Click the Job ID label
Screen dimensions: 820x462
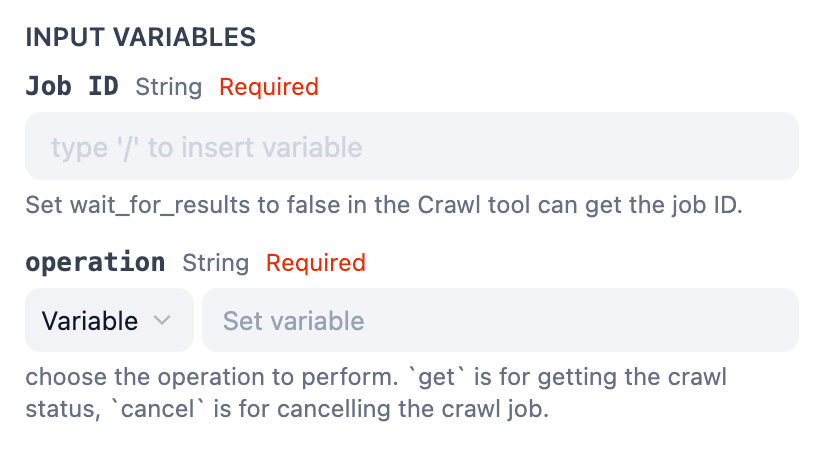[71, 87]
